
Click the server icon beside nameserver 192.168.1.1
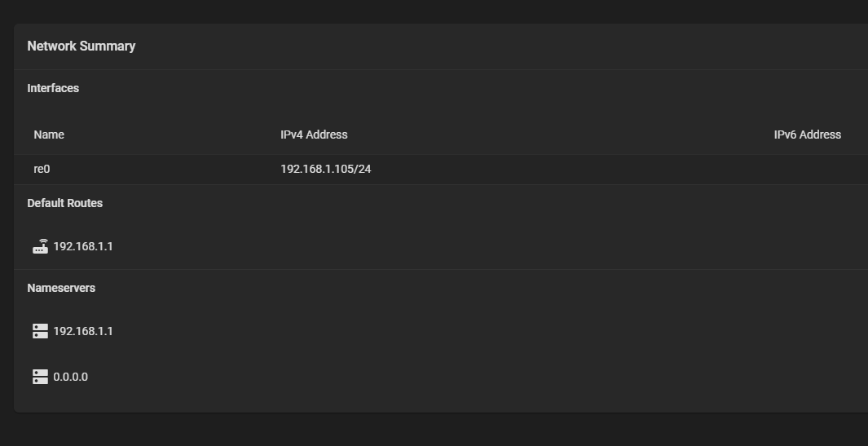click(40, 331)
